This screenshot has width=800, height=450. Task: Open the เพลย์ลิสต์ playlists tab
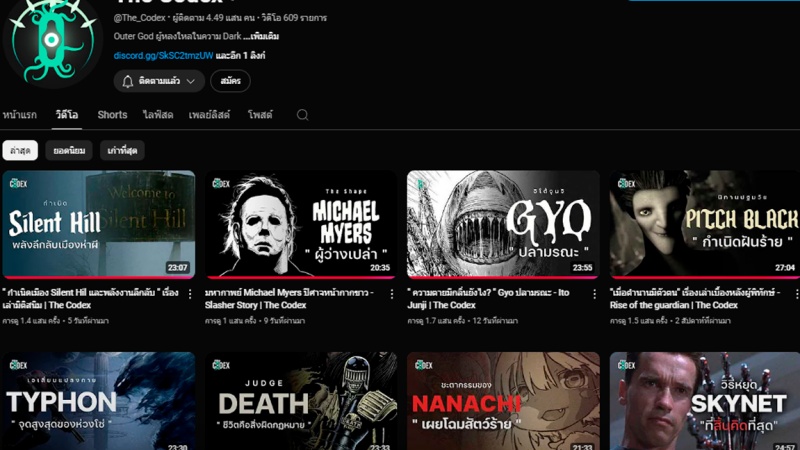point(209,115)
